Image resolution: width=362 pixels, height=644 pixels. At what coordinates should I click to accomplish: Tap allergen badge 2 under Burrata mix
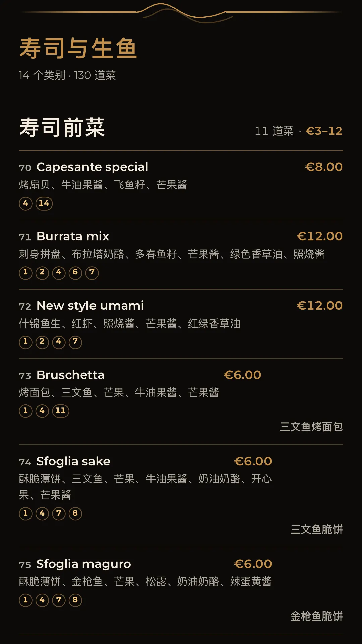[x=42, y=273]
